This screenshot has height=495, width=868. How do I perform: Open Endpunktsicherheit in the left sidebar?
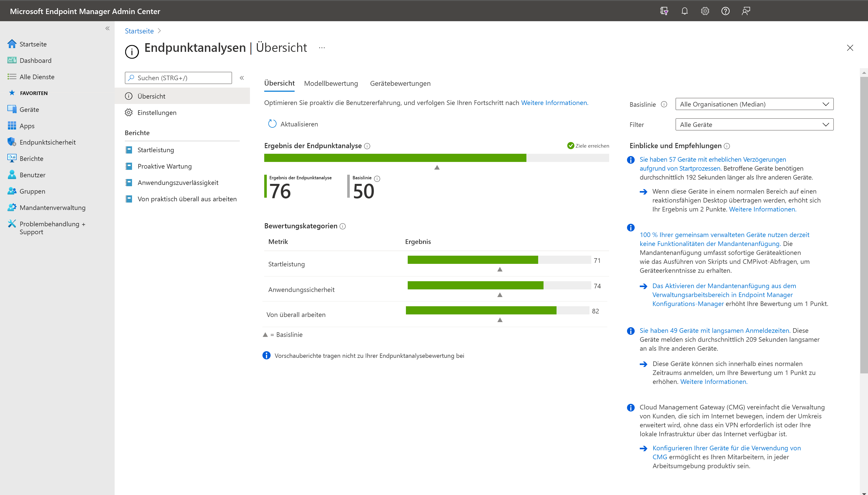(47, 142)
